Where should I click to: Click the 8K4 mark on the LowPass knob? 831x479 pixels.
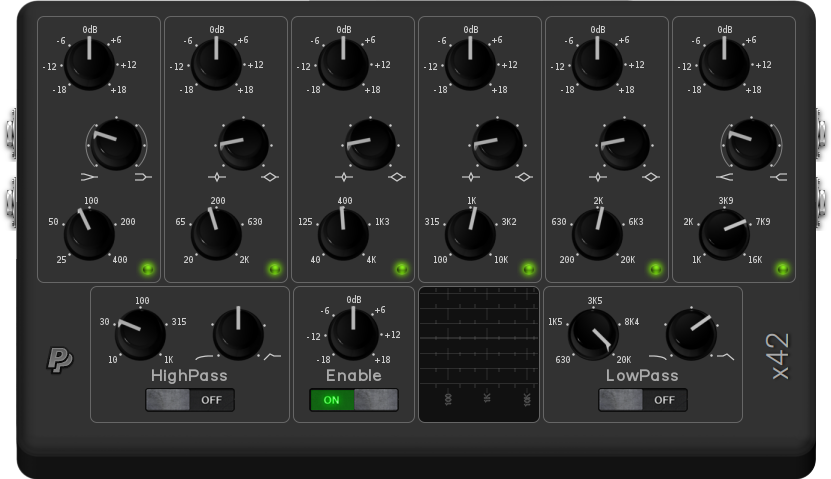pyautogui.click(x=632, y=322)
